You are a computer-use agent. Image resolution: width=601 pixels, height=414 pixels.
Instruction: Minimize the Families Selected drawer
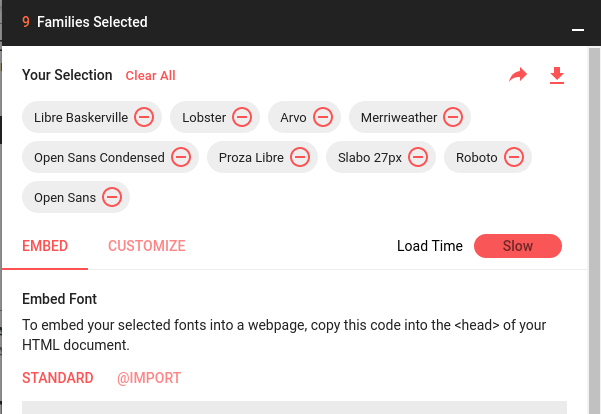pos(578,30)
